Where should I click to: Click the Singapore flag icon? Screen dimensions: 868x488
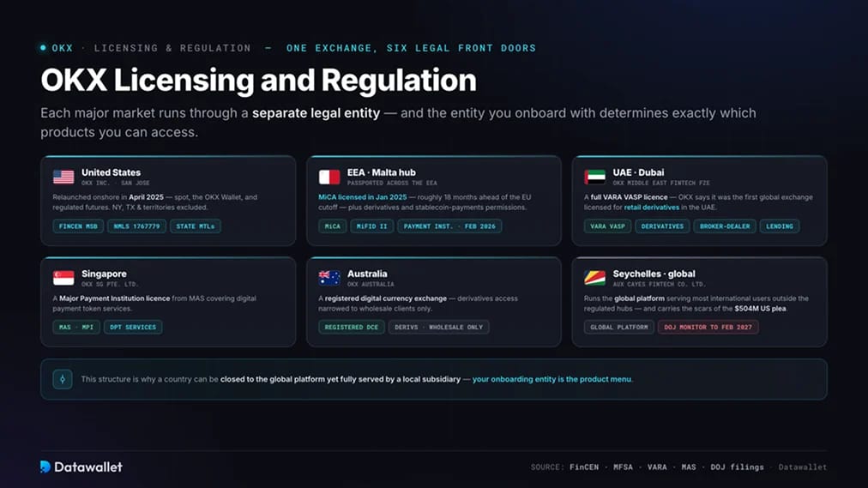click(63, 278)
